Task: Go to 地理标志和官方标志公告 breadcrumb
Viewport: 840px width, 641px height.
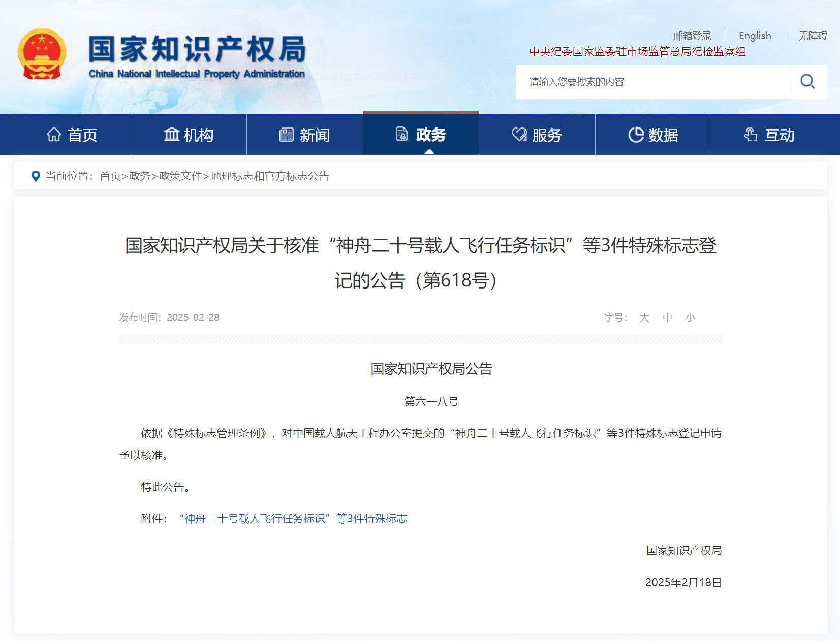Action: coord(270,176)
